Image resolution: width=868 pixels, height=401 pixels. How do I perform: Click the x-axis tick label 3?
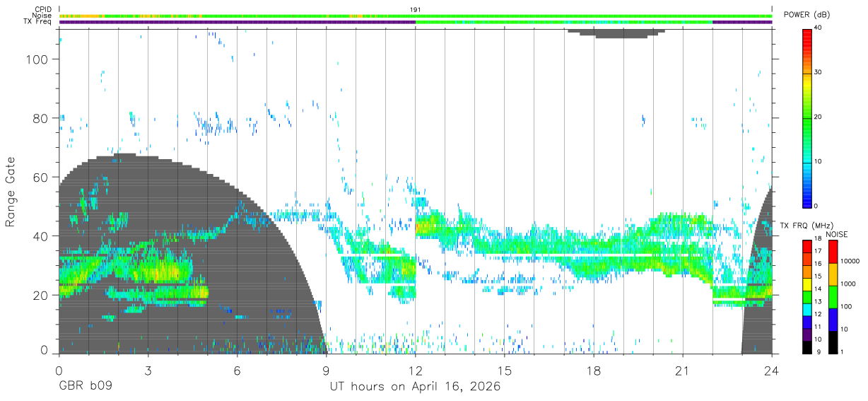pos(148,371)
